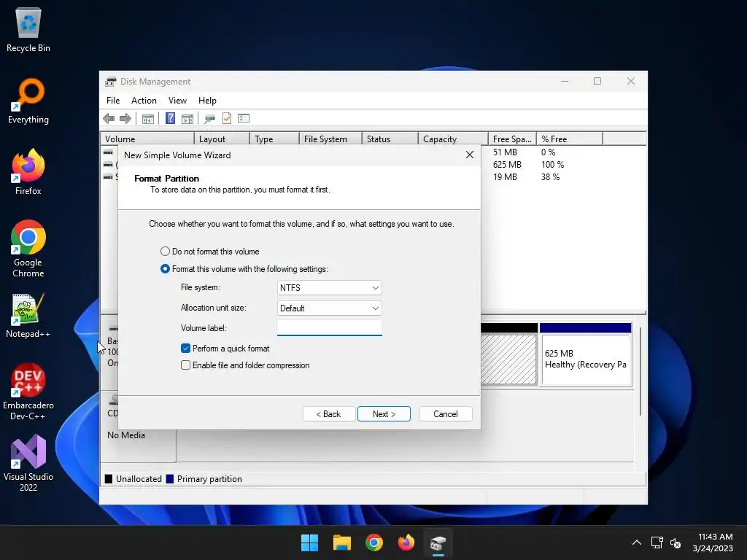Select the hatched unallocated disk region

(x=508, y=359)
